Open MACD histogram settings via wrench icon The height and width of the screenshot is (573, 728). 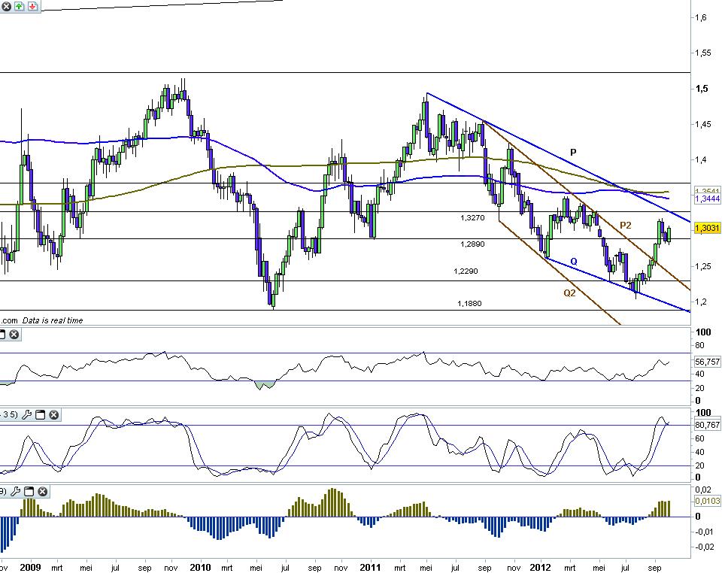point(15,491)
